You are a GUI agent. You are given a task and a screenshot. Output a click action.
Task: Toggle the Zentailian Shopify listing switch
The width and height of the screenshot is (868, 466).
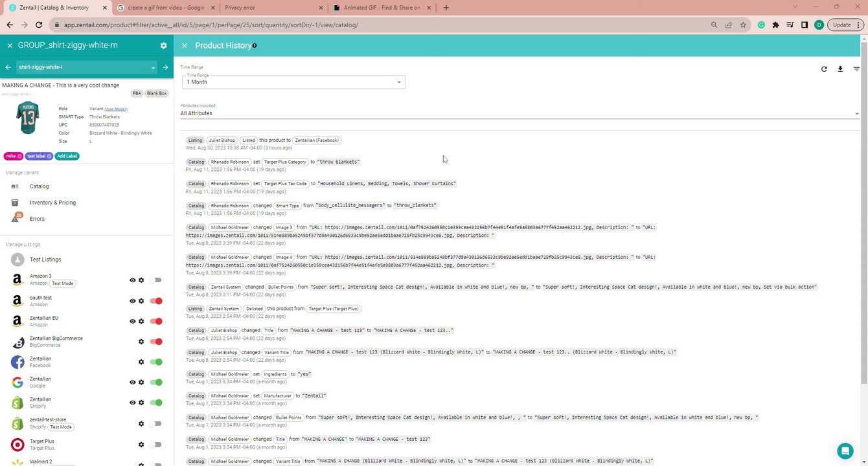pyautogui.click(x=156, y=403)
